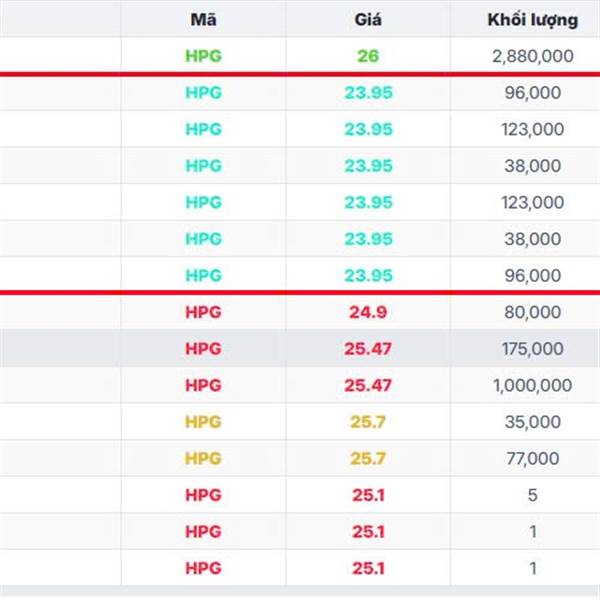Screen dimensions: 600x600
Task: Click the 25.7 price beside volume 77,000
Action: click(368, 458)
